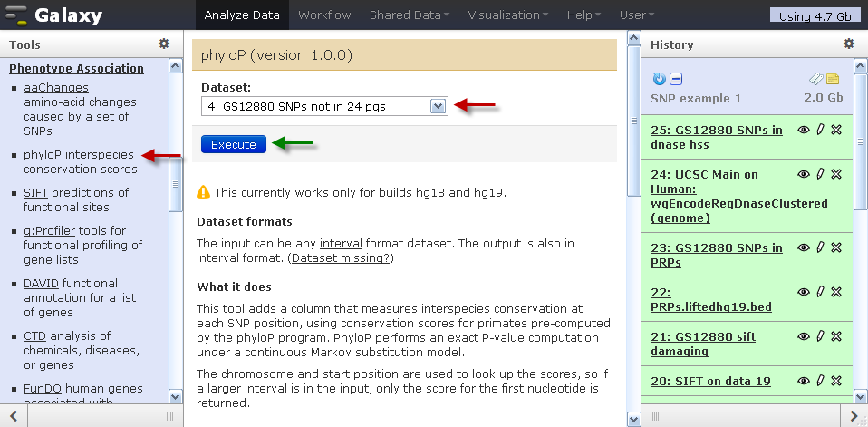The height and width of the screenshot is (427, 868).
Task: Collapse the History panel with right arrow
Action: 854,416
